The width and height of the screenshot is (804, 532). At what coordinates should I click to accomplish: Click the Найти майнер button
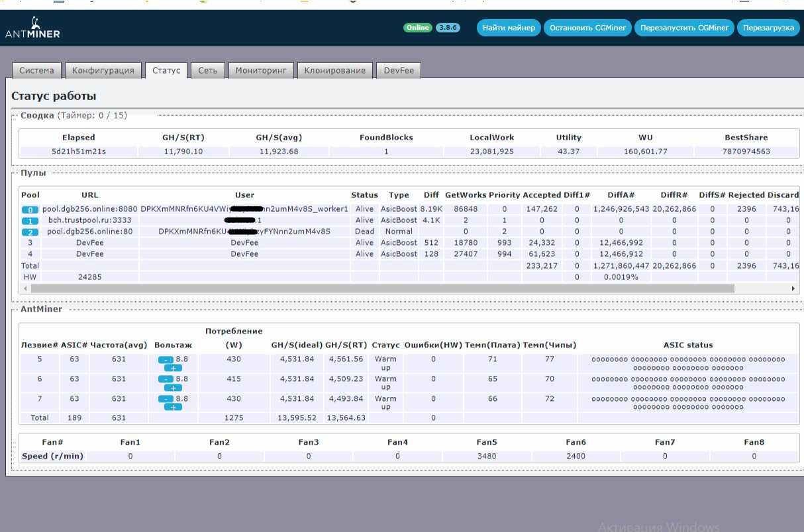[509, 28]
